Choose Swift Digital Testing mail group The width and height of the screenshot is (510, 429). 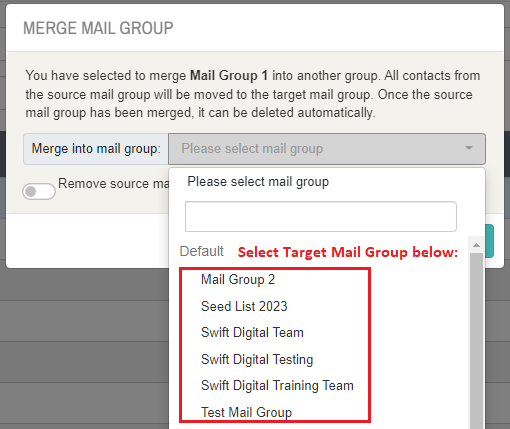coord(257,359)
